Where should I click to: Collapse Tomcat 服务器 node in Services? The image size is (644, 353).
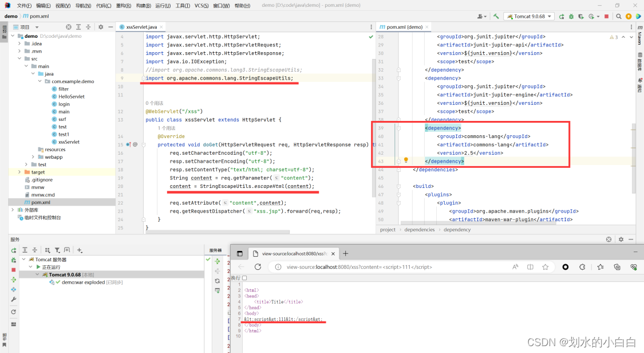(x=24, y=260)
